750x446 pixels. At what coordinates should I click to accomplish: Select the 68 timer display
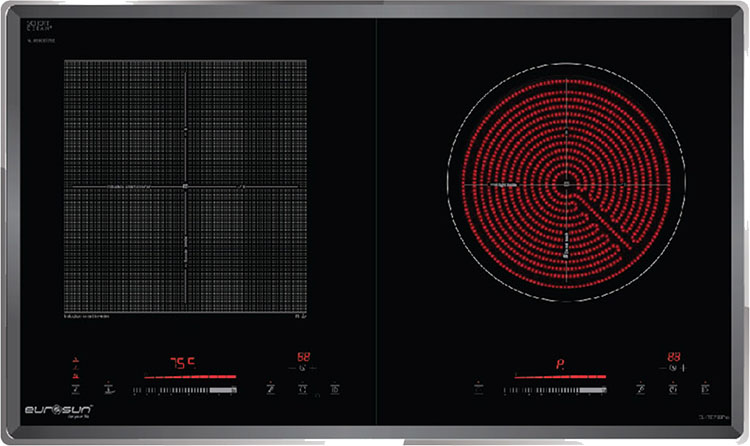point(302,356)
